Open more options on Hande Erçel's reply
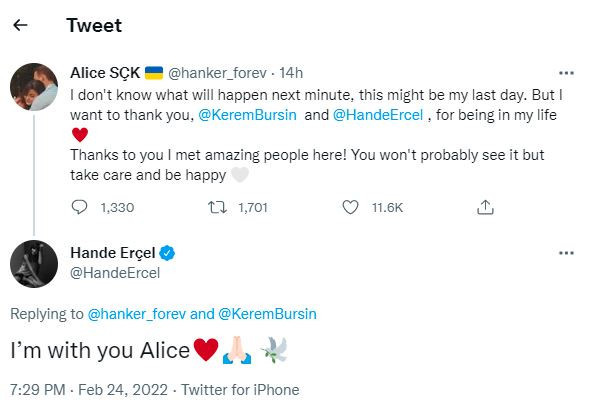 (566, 253)
